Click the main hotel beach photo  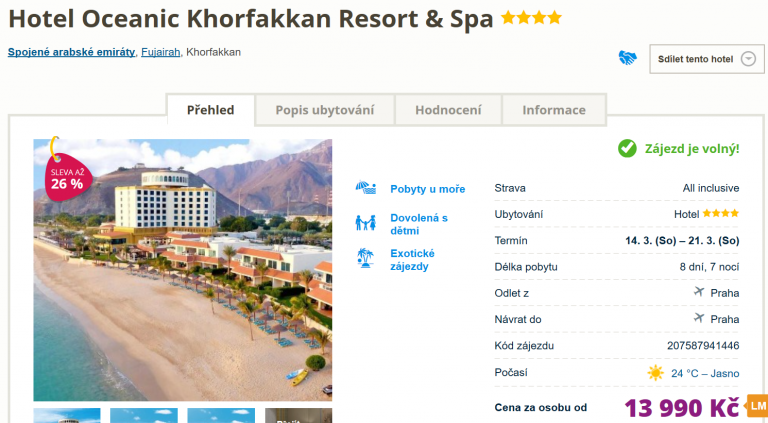pyautogui.click(x=183, y=270)
